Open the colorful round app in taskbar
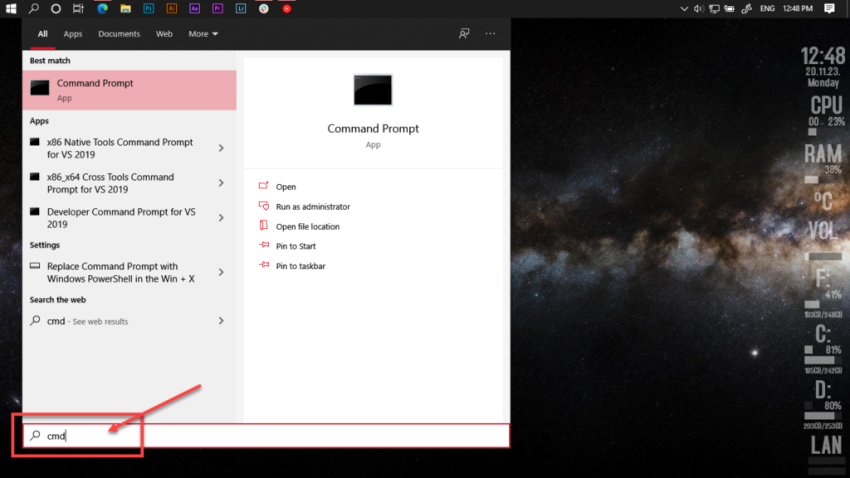The height and width of the screenshot is (478, 850). point(264,9)
